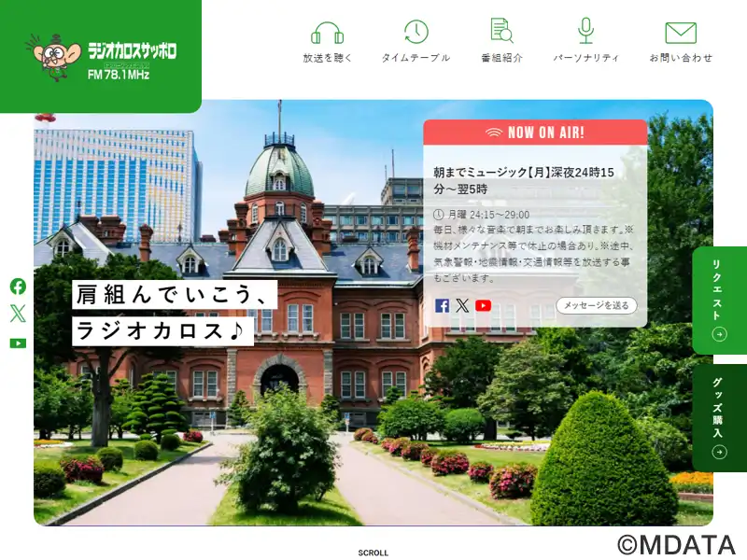Screen dimensions: 747x560
Task: Click the SCROLL indicator at page bottom
Action: [x=373, y=553]
